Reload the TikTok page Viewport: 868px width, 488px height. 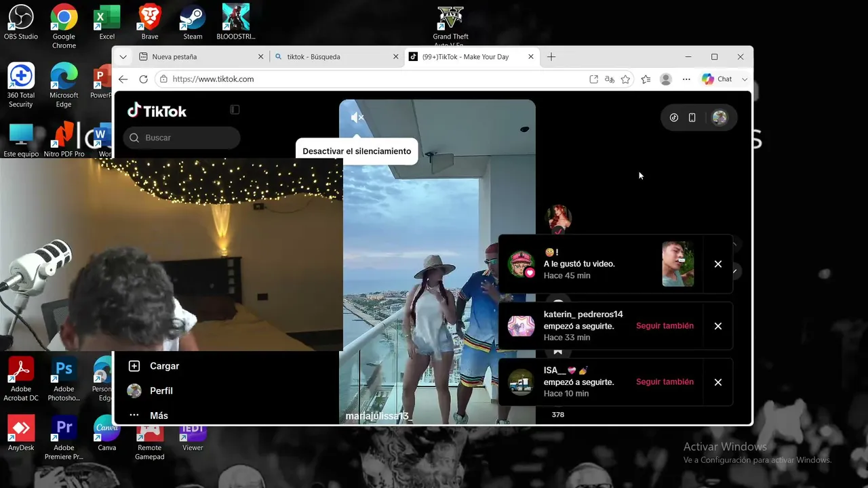pyautogui.click(x=143, y=79)
